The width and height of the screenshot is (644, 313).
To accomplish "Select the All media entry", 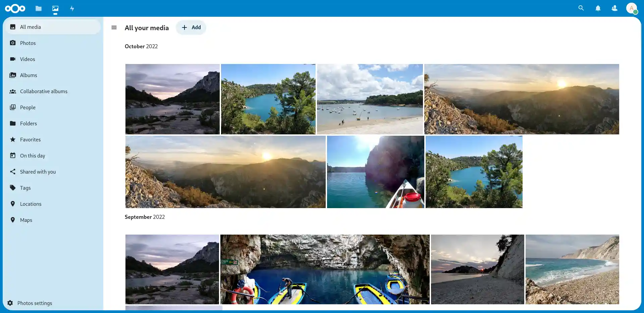I will (31, 27).
